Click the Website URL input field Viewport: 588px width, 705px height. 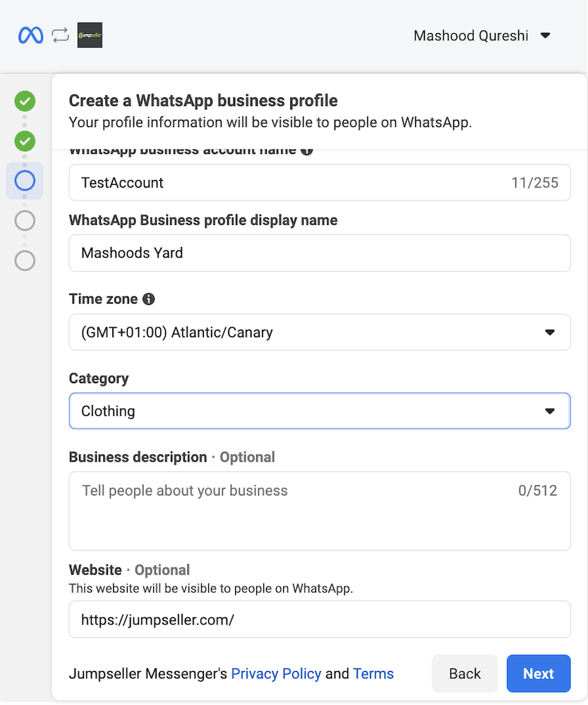(x=319, y=620)
